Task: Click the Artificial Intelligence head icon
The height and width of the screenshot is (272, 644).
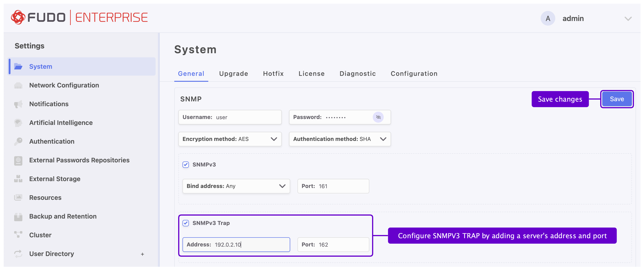Action: pyautogui.click(x=18, y=123)
